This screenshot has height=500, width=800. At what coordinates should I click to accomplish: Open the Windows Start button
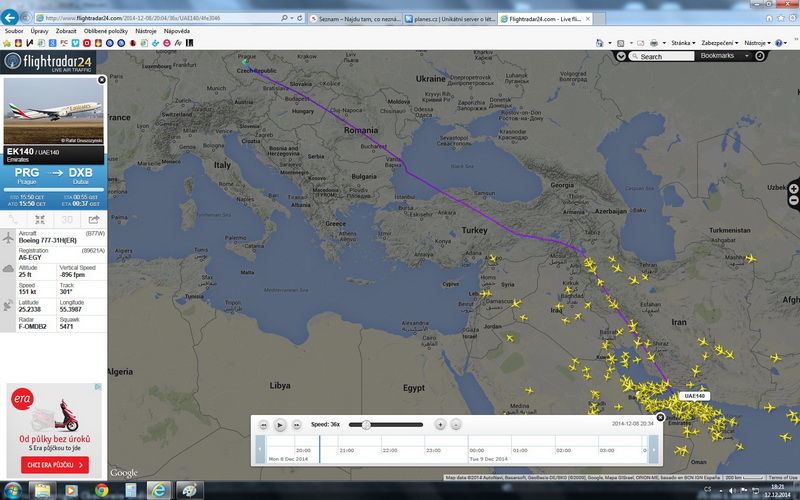point(11,490)
